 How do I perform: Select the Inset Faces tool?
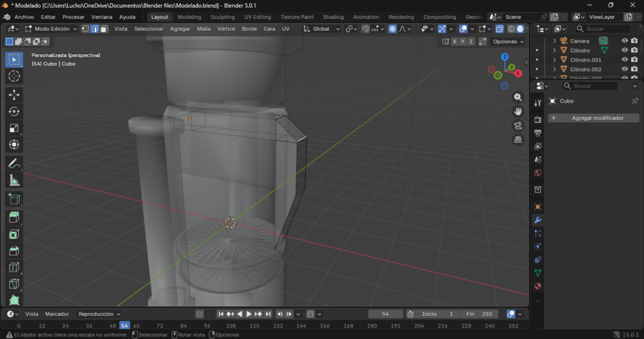coord(14,234)
